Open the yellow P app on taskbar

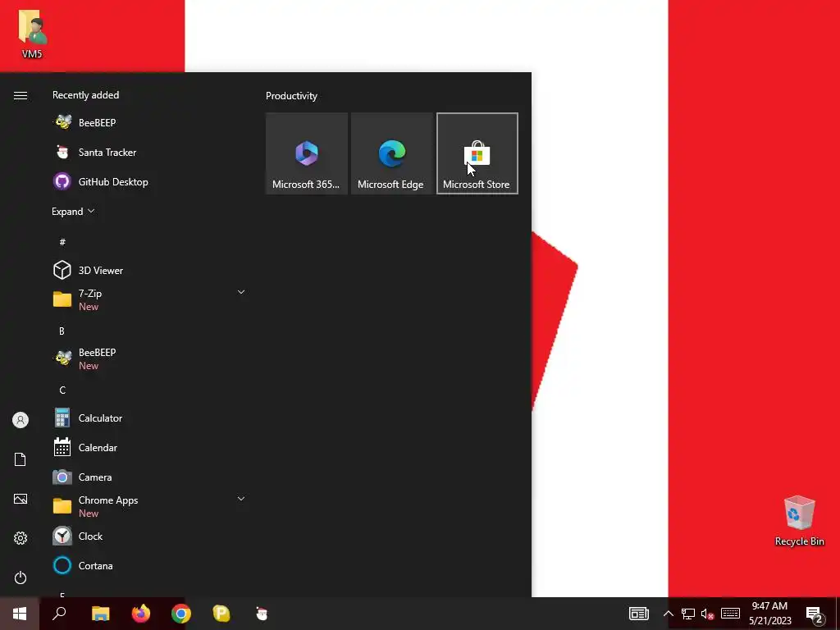point(221,614)
